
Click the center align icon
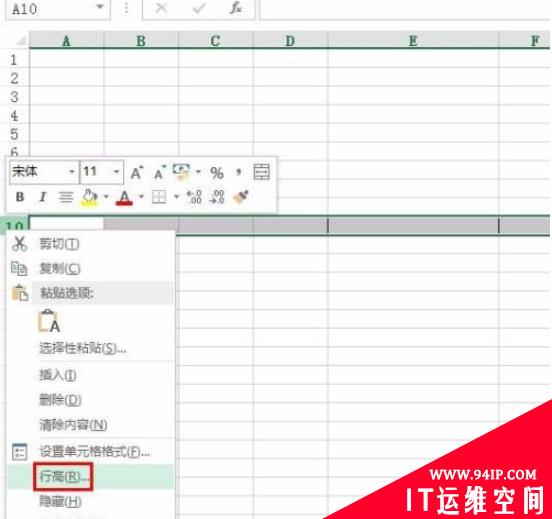[66, 197]
